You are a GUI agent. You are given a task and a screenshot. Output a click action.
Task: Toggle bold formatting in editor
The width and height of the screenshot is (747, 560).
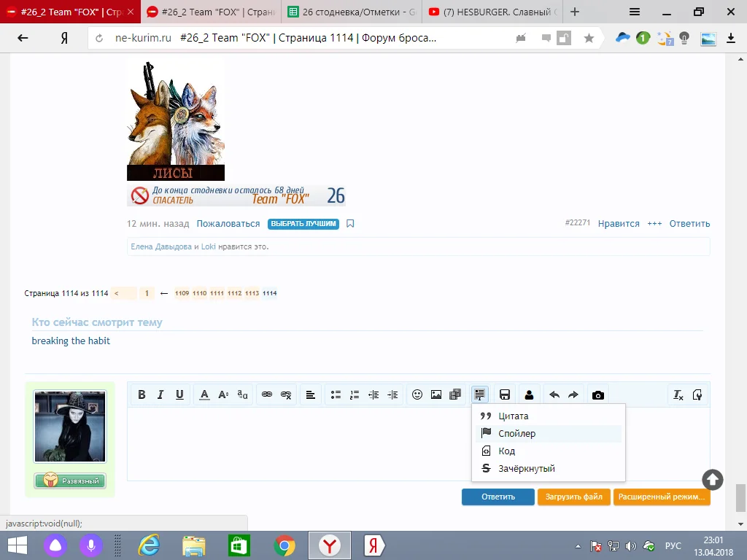142,394
